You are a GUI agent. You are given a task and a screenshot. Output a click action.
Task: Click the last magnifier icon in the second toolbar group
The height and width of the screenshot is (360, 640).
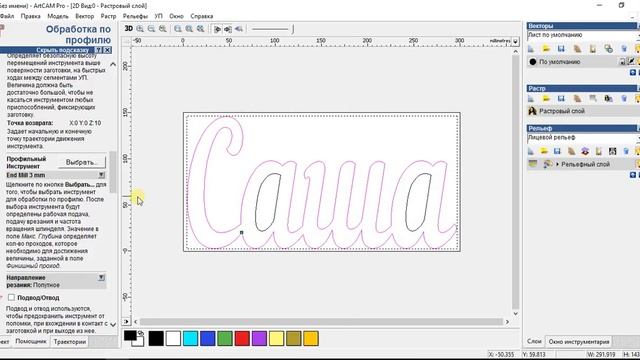click(x=201, y=29)
